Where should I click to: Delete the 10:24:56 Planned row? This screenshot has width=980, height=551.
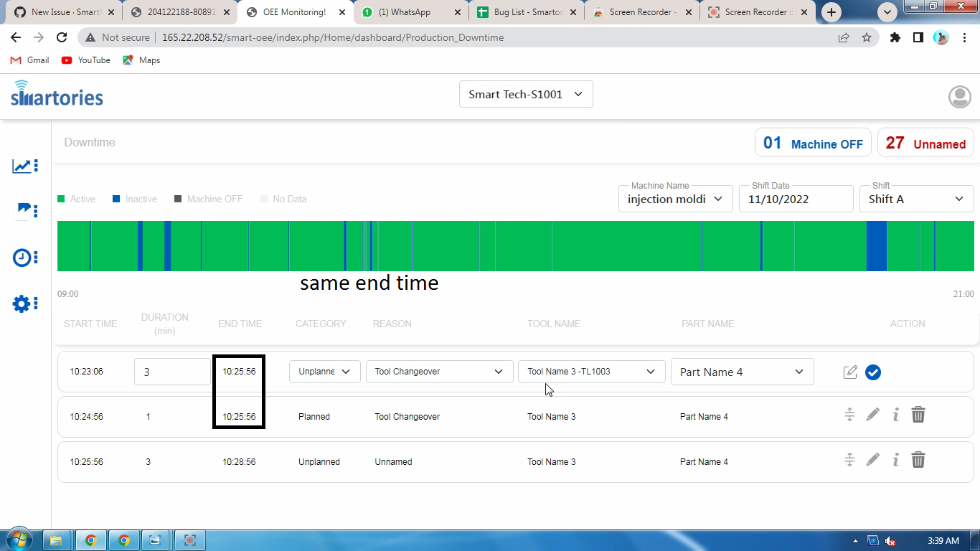[x=918, y=415]
